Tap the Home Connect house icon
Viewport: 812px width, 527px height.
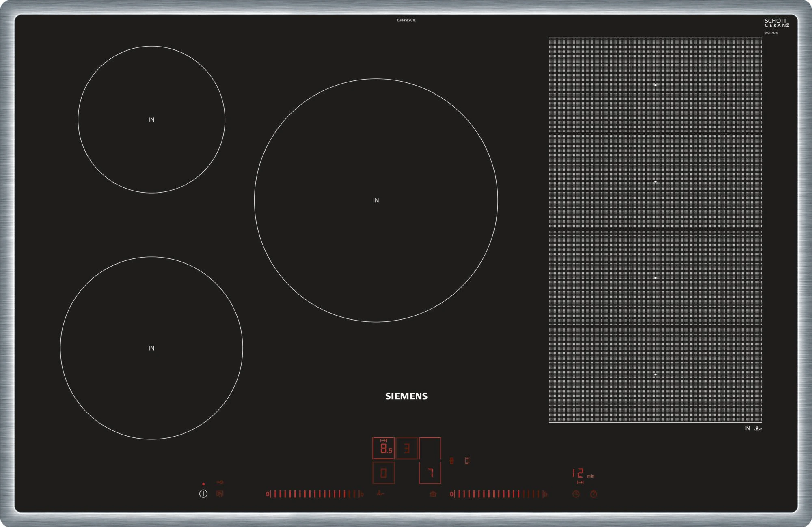point(433,494)
